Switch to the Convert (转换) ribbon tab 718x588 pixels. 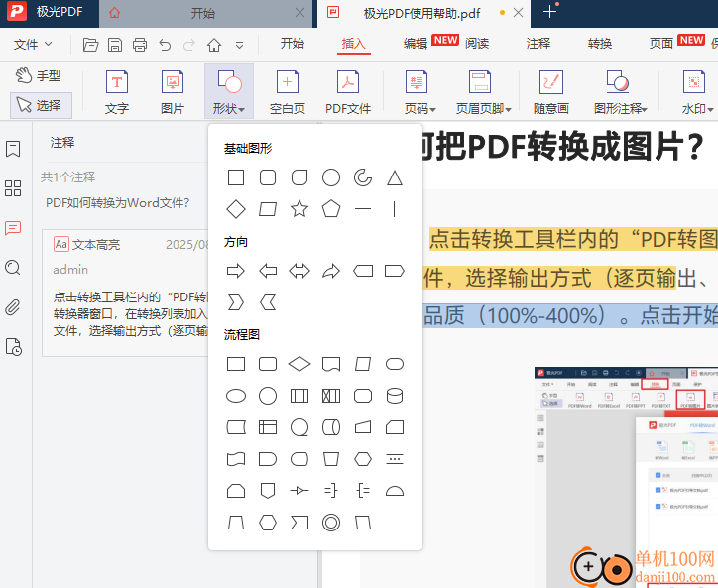[x=600, y=44]
